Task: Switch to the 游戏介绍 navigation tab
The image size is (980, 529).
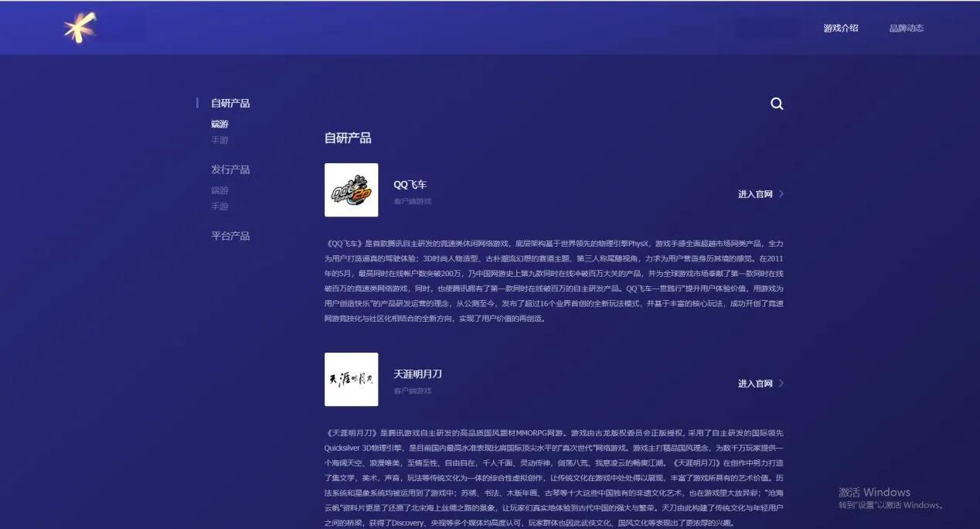Action: click(x=839, y=28)
